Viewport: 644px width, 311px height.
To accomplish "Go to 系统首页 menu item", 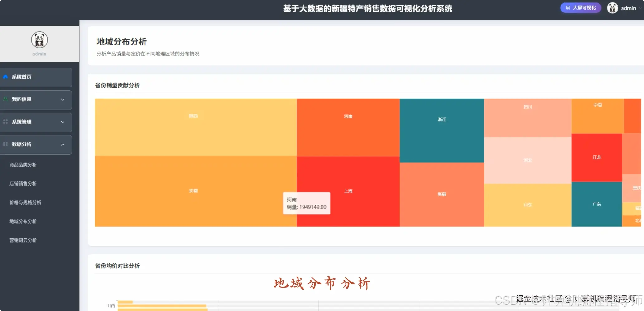I will (36, 77).
